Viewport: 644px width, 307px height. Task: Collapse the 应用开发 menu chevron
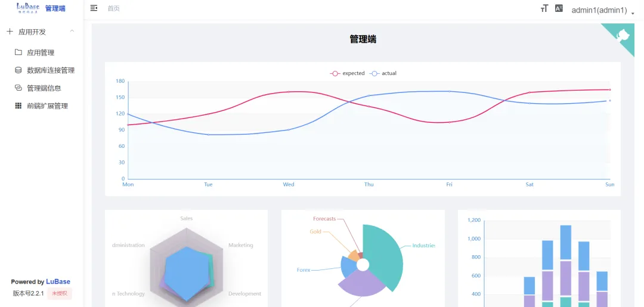72,31
